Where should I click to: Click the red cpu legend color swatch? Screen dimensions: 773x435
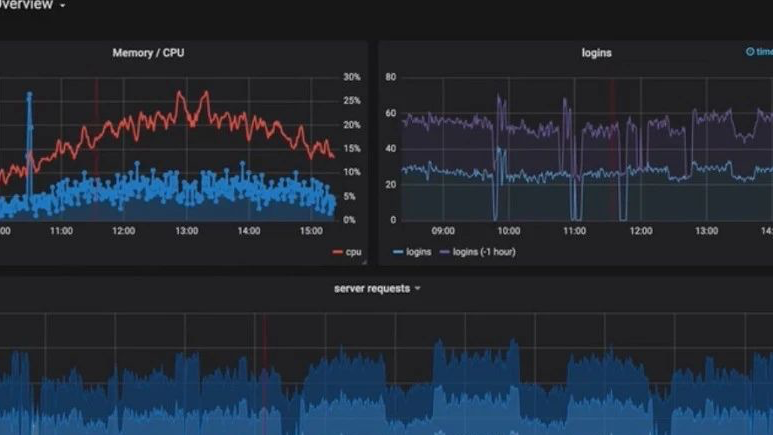tap(337, 252)
